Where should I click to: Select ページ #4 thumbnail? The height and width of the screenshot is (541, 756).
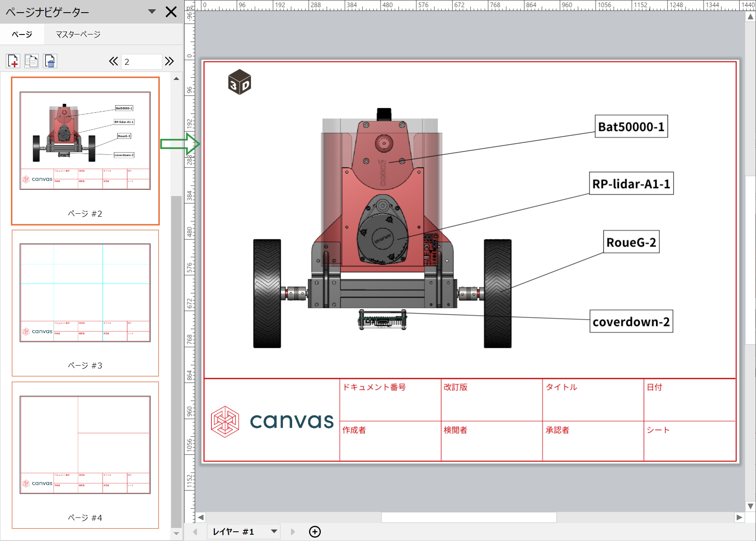85,455
